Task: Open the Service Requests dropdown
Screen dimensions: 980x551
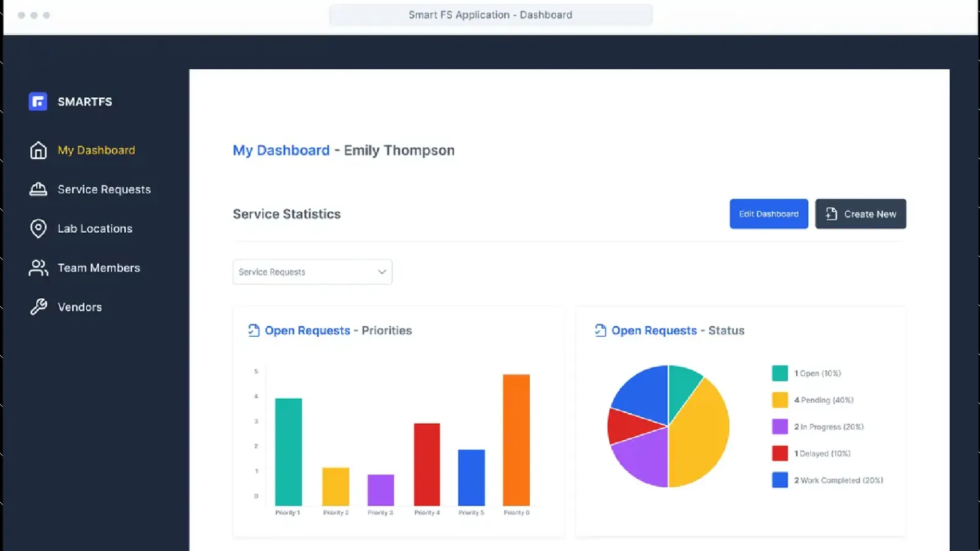Action: pyautogui.click(x=312, y=271)
